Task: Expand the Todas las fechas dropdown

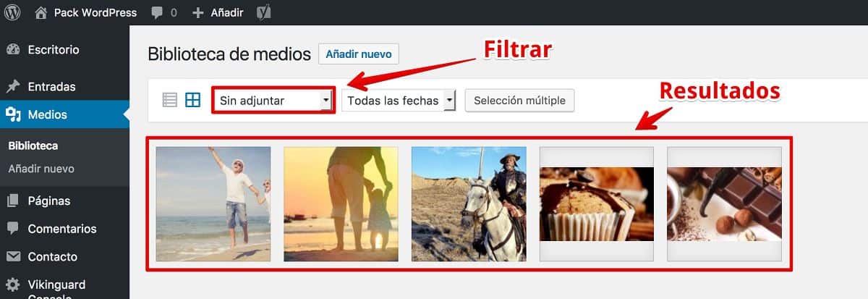Action: tap(399, 101)
